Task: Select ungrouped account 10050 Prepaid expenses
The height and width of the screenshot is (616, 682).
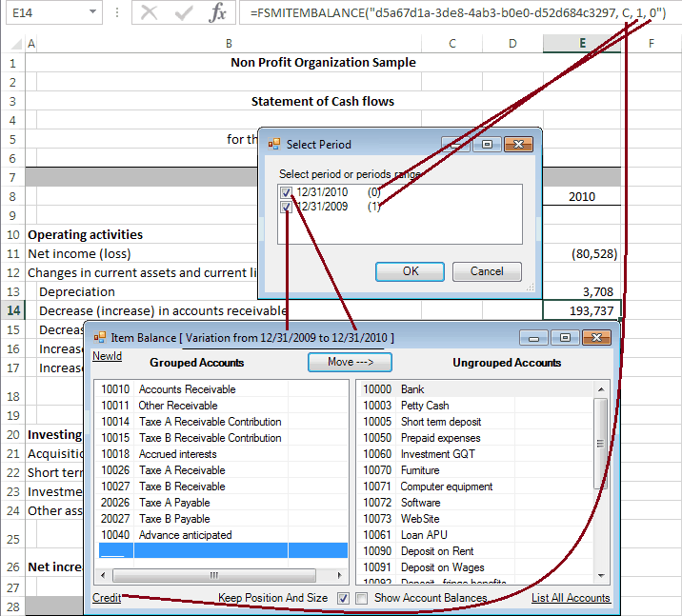Action: point(476,438)
